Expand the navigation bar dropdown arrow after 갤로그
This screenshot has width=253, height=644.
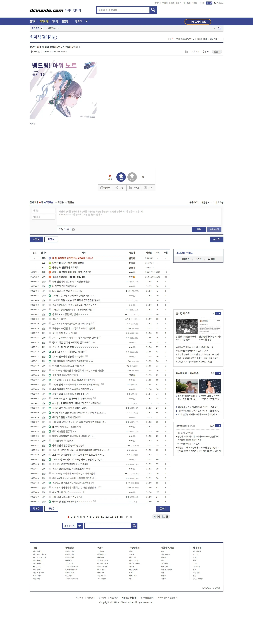point(86,22)
